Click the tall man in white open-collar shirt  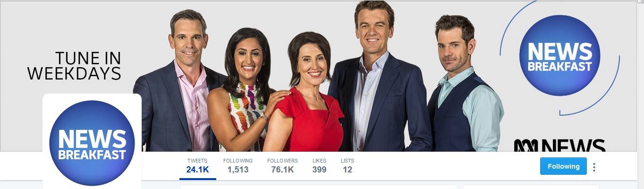(x=378, y=80)
